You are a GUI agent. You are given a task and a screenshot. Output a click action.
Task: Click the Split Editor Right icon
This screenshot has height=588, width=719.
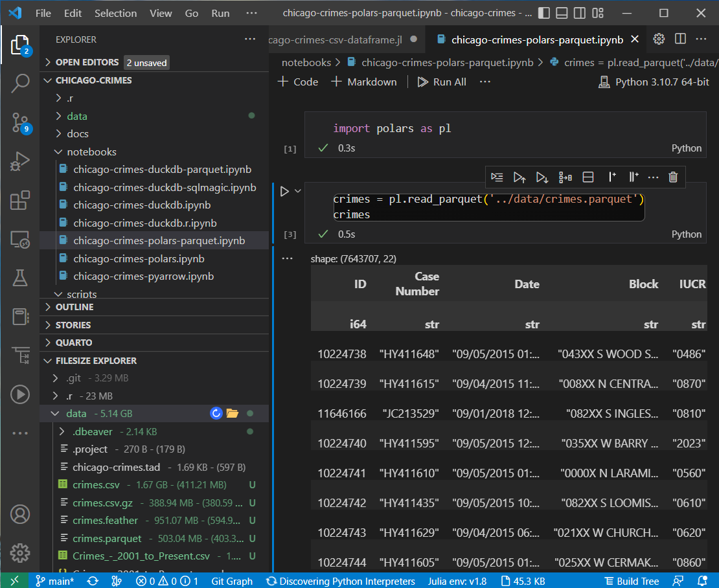pos(680,40)
